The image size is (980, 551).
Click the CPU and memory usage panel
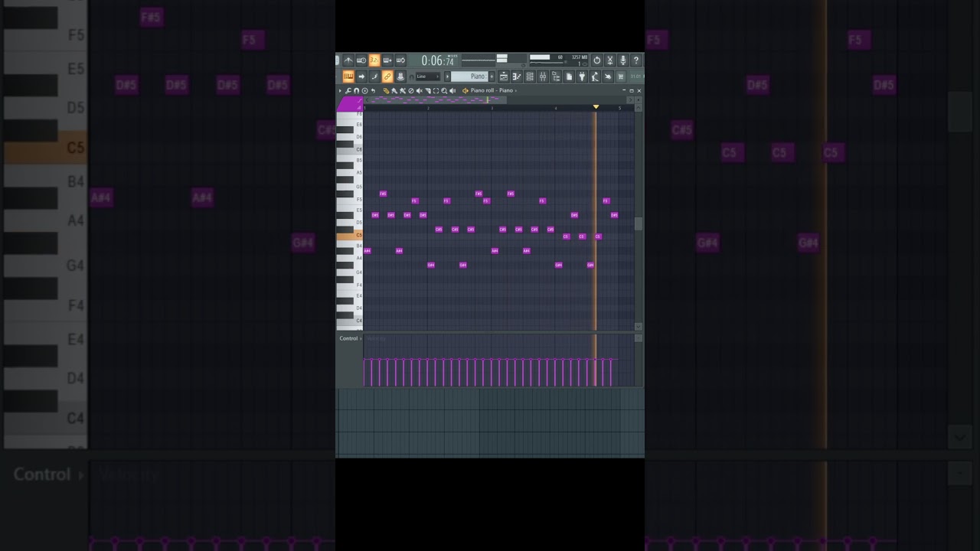pos(559,60)
